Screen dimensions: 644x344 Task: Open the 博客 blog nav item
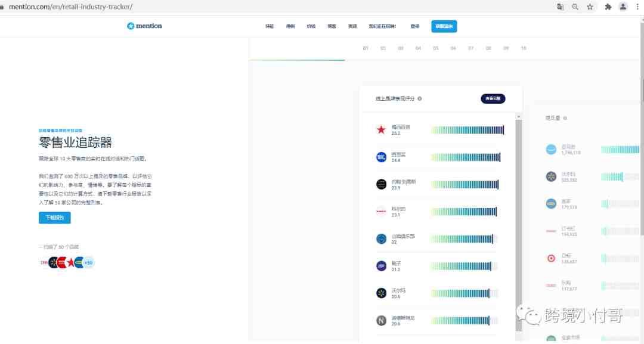pyautogui.click(x=332, y=26)
